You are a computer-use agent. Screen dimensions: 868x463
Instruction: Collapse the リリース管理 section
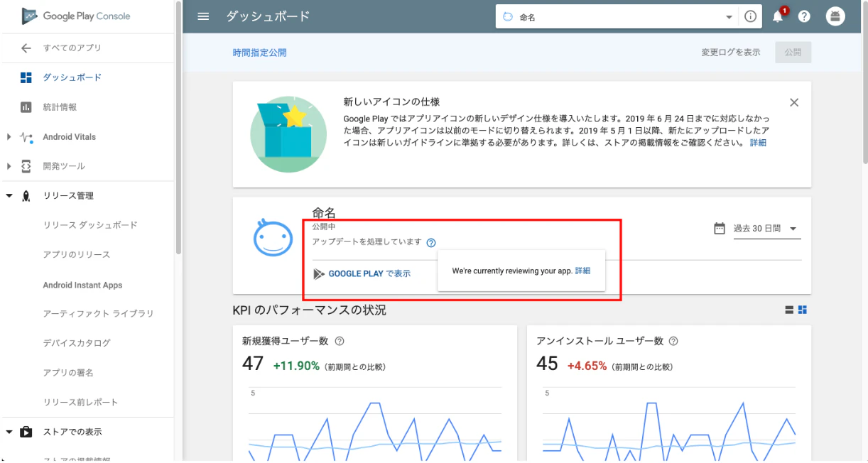click(9, 196)
